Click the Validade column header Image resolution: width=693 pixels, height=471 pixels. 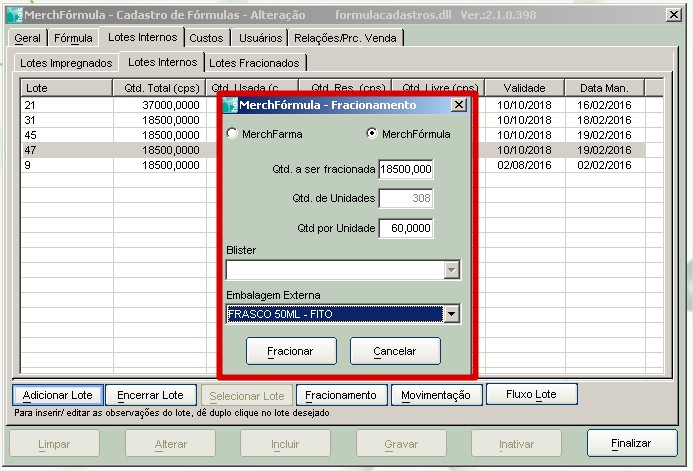525,88
